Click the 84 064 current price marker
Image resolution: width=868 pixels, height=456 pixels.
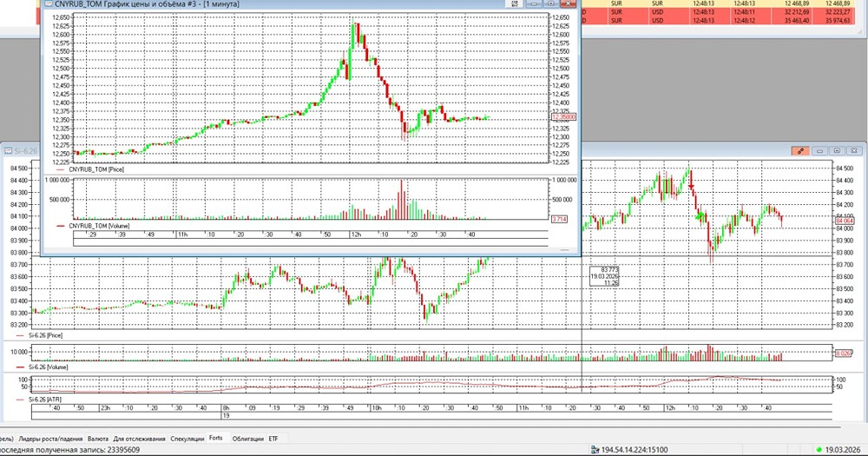point(844,221)
